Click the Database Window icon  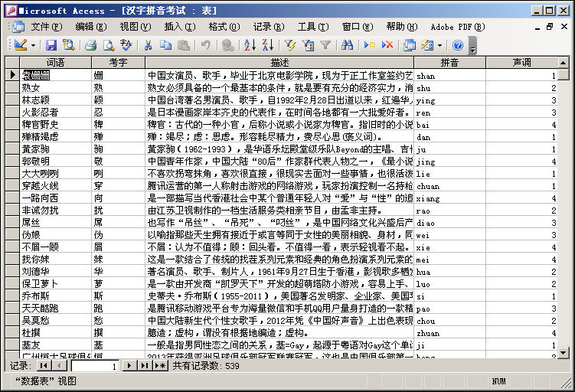click(x=410, y=45)
